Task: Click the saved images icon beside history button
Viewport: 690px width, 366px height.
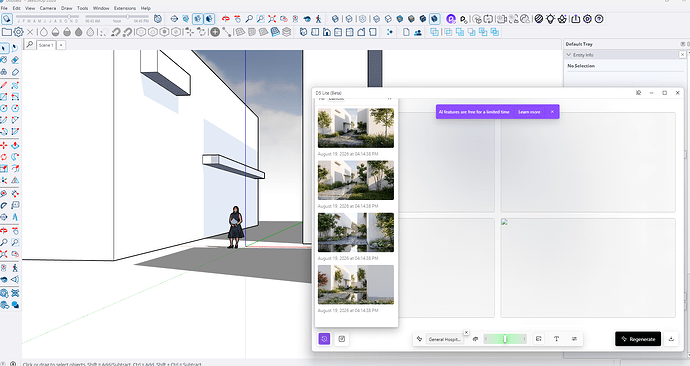Action: (x=341, y=339)
